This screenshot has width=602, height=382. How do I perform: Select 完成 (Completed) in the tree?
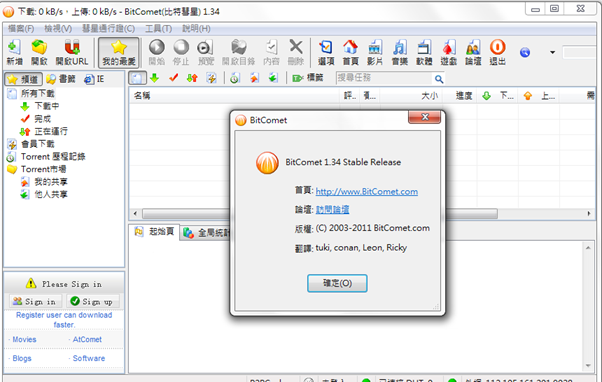click(42, 119)
